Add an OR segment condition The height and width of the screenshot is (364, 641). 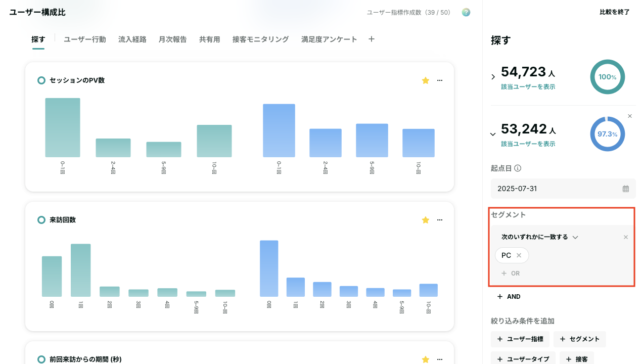click(511, 274)
